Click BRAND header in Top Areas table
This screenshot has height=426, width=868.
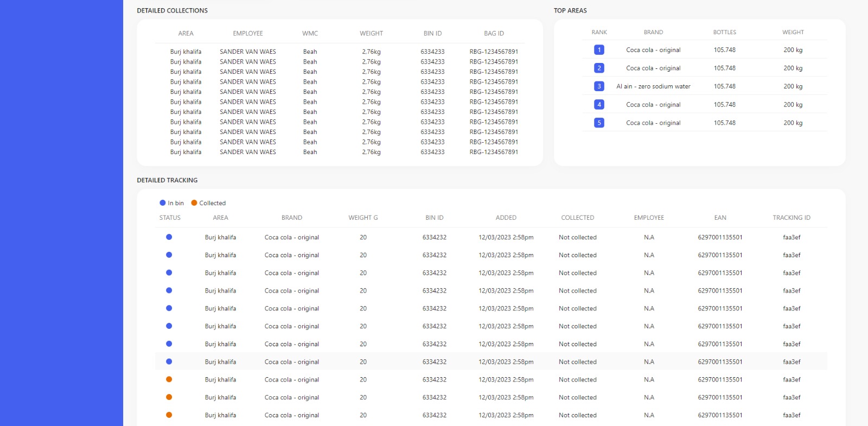tap(653, 33)
